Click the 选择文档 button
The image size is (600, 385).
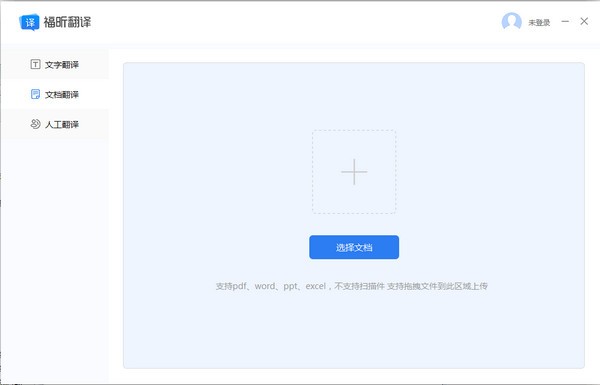pos(354,247)
